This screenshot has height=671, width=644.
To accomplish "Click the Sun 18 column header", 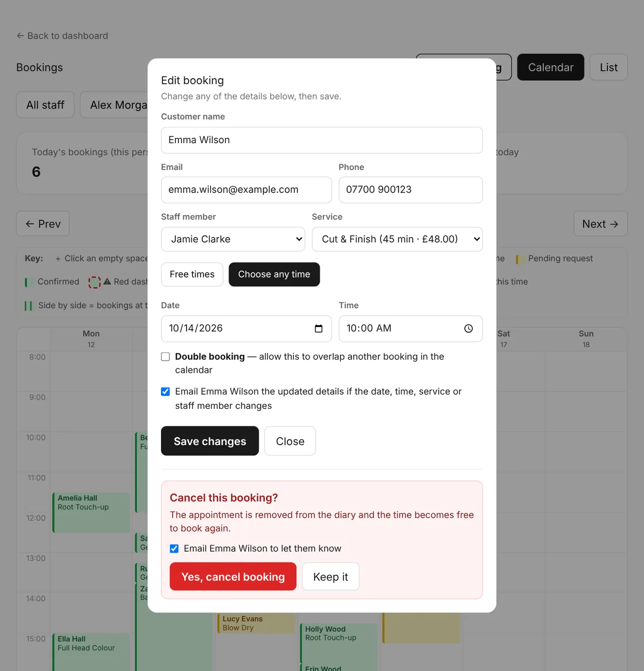I will (586, 339).
